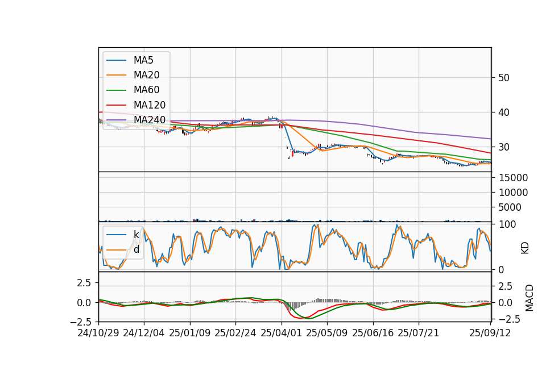
Task: Click the orange MA20 legend line swatch
Action: point(116,76)
